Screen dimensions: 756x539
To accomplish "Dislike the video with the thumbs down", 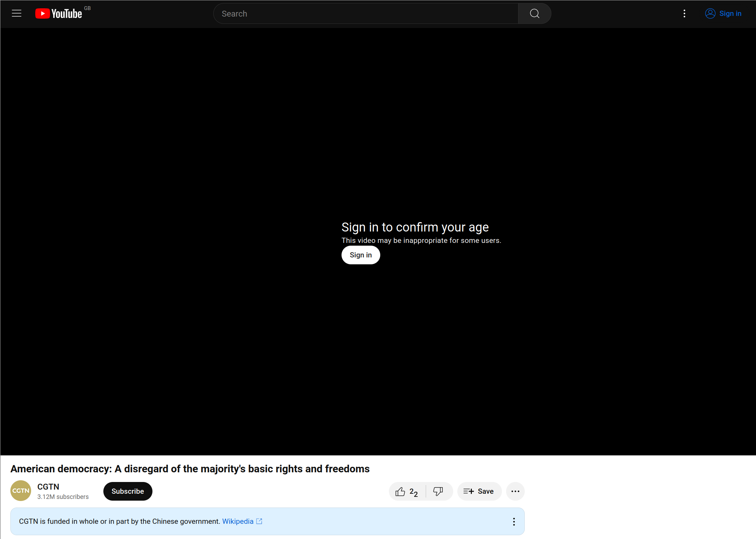I will 438,491.
